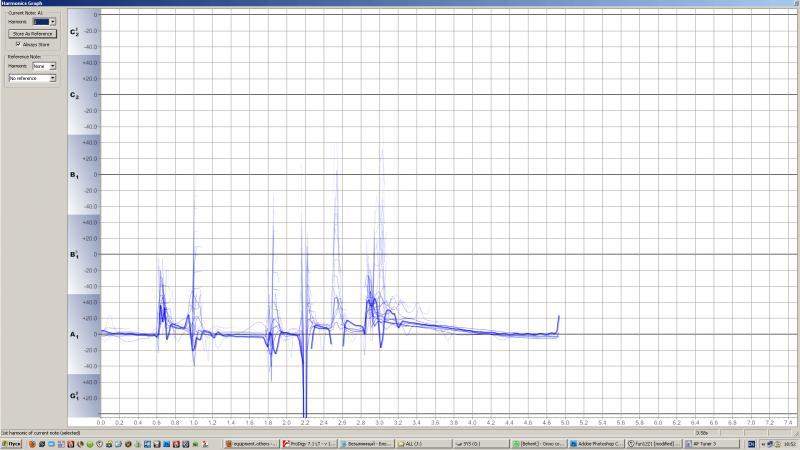Switch to Adobe Photoshop in the taskbar
Viewport: 800px width, 450px height.
[596, 442]
